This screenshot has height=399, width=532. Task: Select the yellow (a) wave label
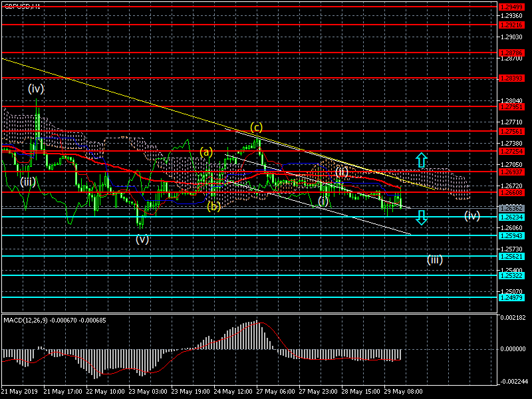[x=206, y=152]
